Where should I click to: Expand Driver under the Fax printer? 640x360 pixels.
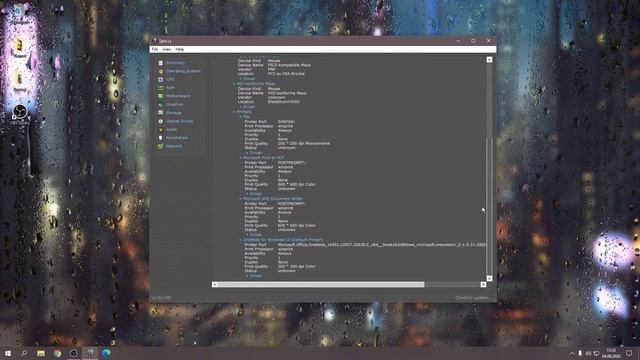[x=247, y=153]
